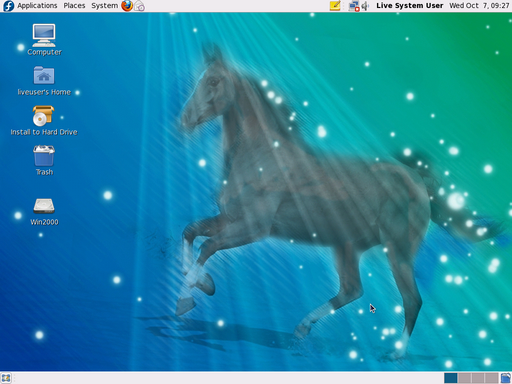Select the Win2000 drive icon

point(44,206)
